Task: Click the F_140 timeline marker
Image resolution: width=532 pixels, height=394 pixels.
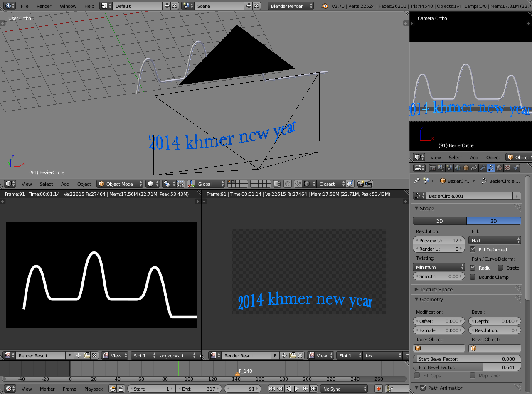Action: tap(238, 374)
